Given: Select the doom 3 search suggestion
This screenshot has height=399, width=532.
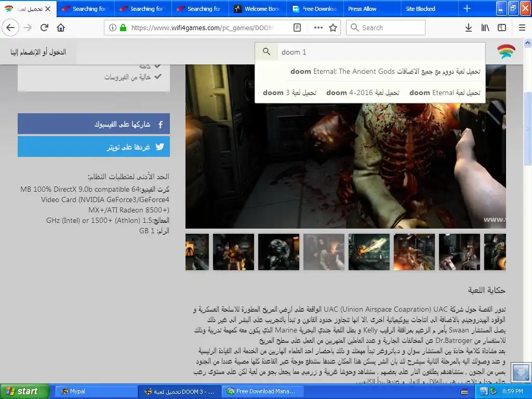Looking at the screenshot, I should point(289,92).
